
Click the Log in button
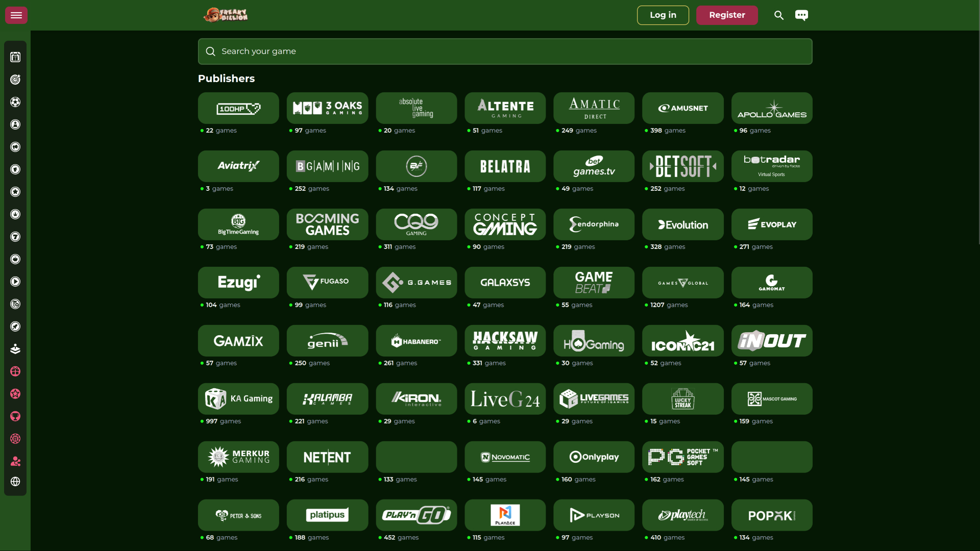pyautogui.click(x=663, y=15)
